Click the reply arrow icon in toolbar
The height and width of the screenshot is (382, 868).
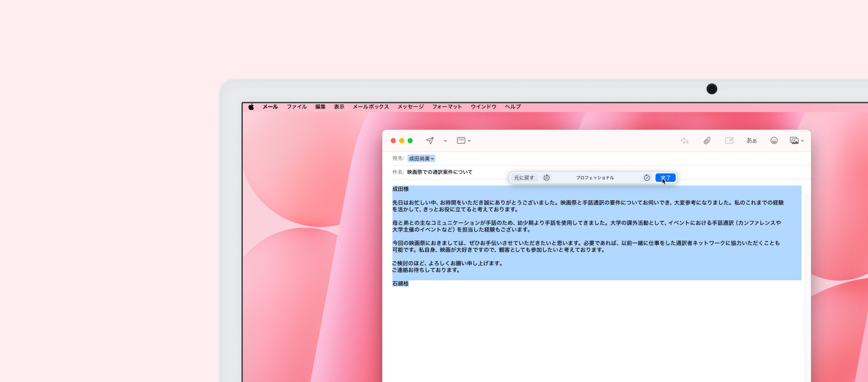pos(685,140)
